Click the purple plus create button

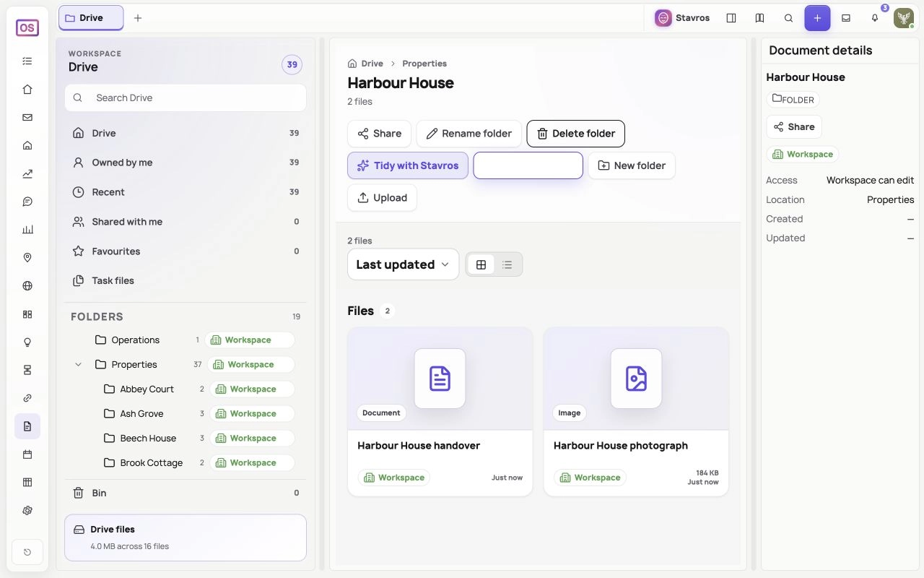[x=817, y=18]
